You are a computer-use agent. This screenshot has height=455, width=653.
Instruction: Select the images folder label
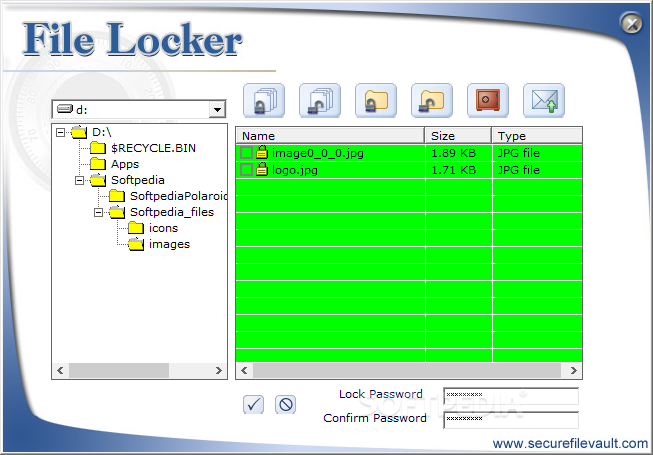click(169, 244)
